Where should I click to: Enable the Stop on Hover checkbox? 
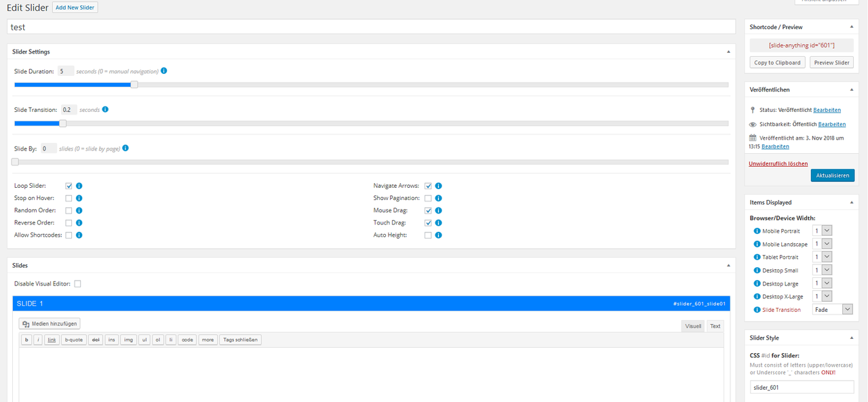(68, 198)
